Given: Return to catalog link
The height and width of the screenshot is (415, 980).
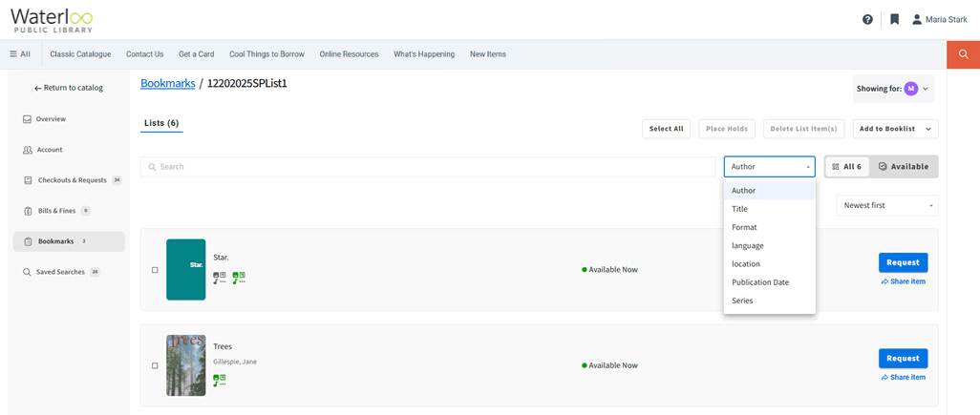Looking at the screenshot, I should 69,88.
